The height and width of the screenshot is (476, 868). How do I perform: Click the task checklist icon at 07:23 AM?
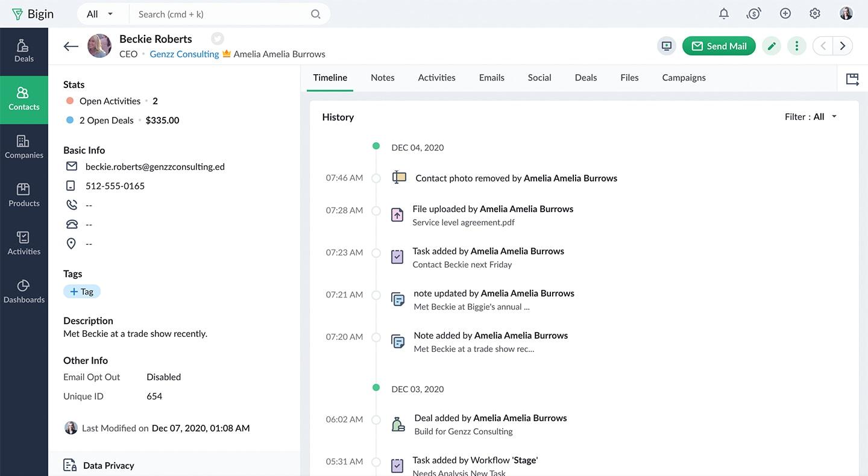[397, 257]
